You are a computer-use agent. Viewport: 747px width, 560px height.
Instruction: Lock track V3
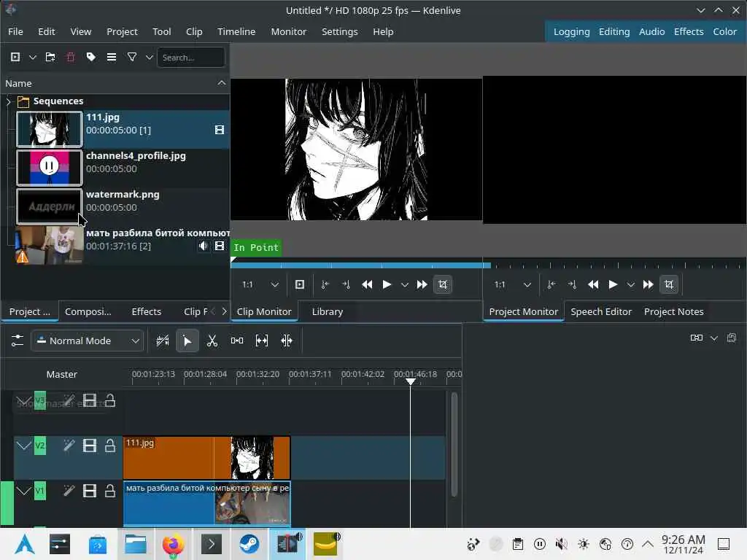[110, 400]
